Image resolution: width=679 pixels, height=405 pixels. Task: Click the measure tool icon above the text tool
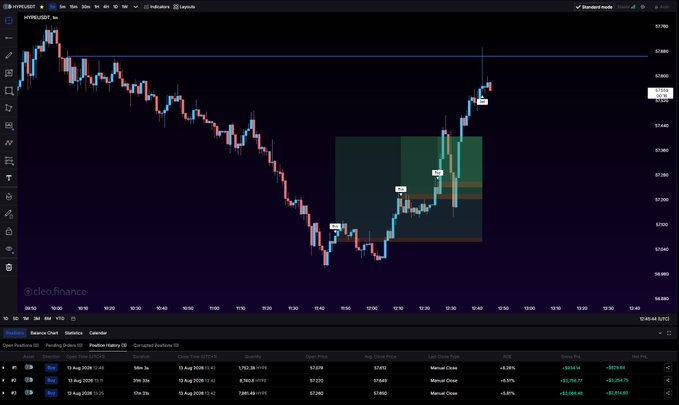(x=9, y=161)
